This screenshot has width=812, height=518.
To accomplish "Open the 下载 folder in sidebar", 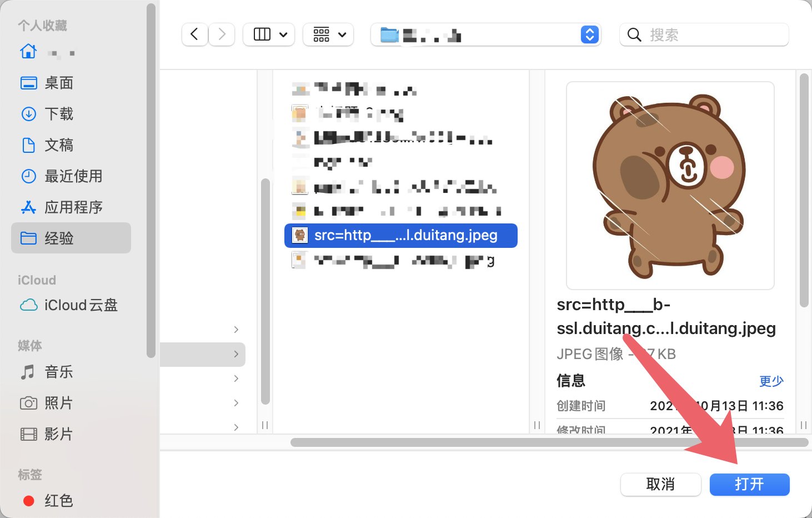I will pyautogui.click(x=59, y=114).
